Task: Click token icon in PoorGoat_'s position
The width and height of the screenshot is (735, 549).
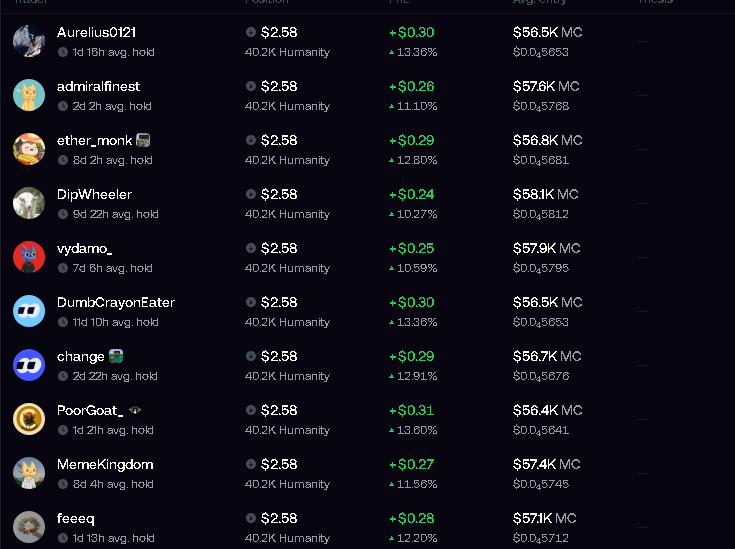Action: coord(251,410)
